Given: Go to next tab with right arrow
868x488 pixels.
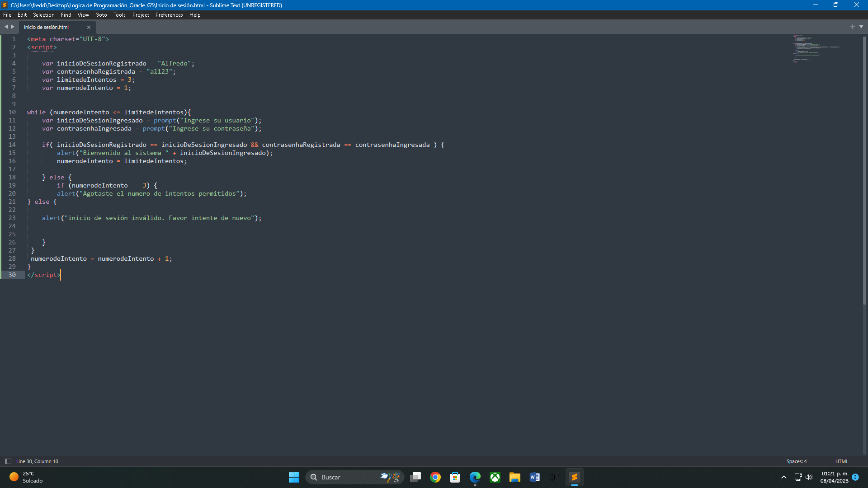Looking at the screenshot, I should 13,27.
